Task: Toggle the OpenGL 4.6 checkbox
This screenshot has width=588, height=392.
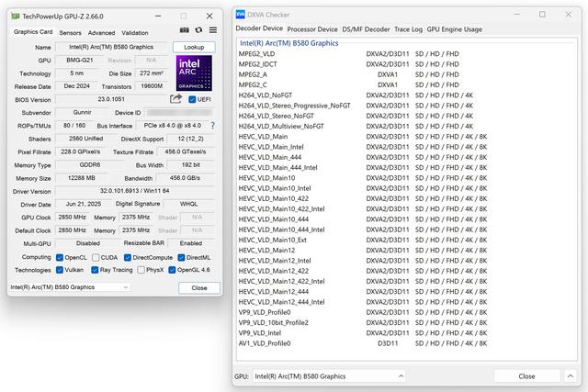Action: click(172, 270)
